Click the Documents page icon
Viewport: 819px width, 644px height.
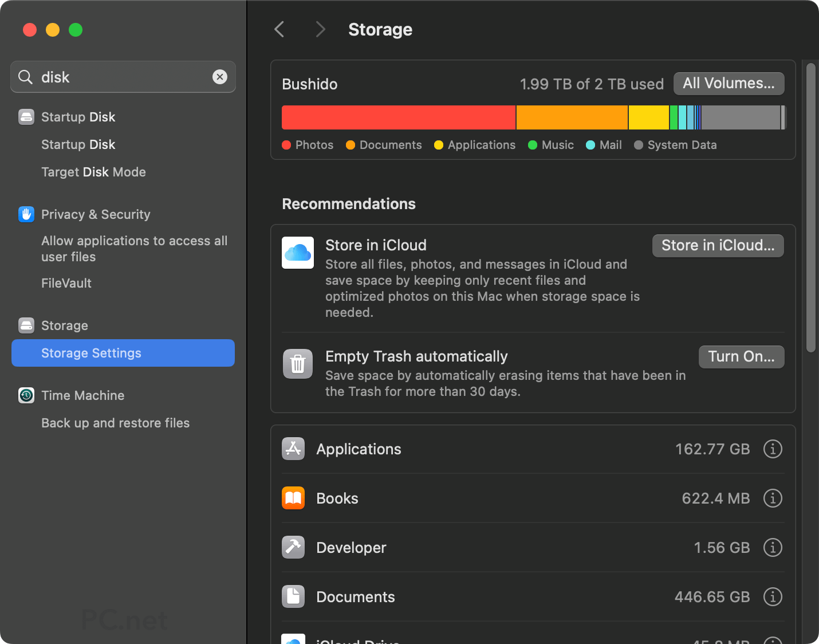pos(293,596)
